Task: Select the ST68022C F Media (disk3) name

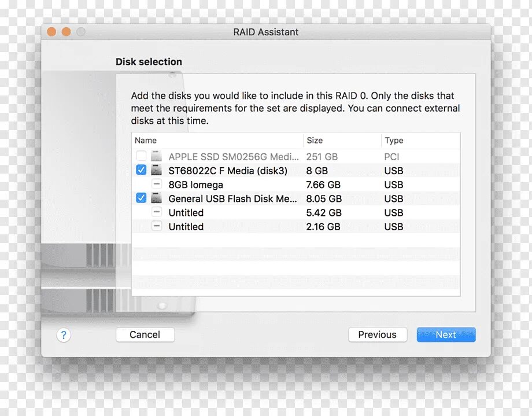Action: click(228, 171)
